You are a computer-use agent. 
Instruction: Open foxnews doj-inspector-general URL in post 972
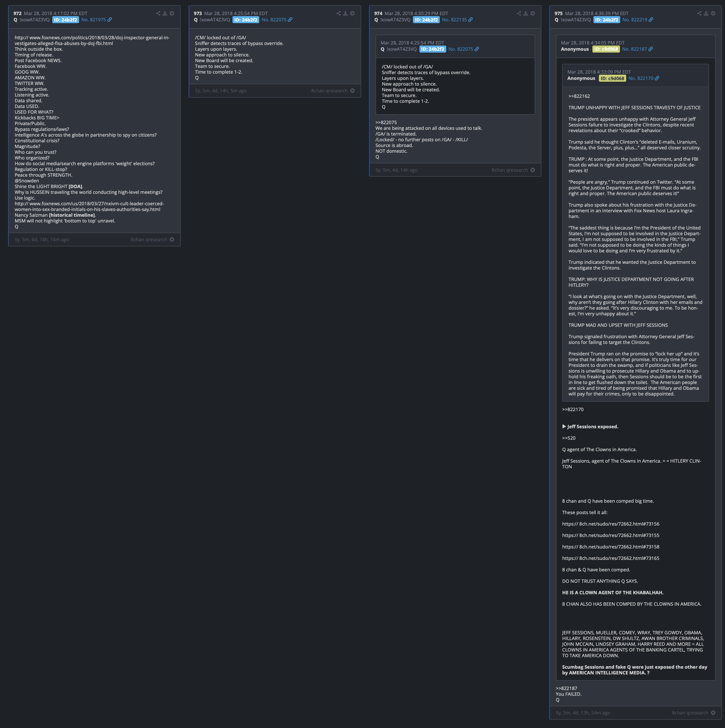pos(92,41)
